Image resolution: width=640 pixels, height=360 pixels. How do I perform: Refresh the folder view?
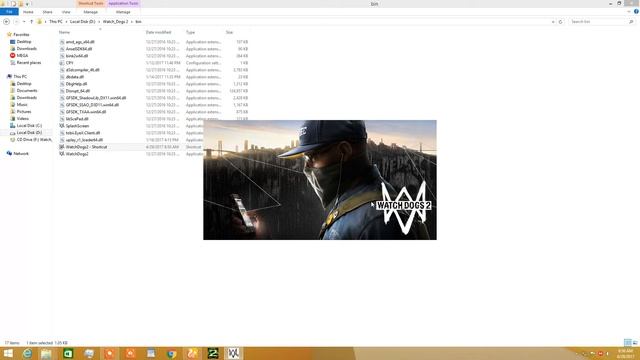coord(560,22)
